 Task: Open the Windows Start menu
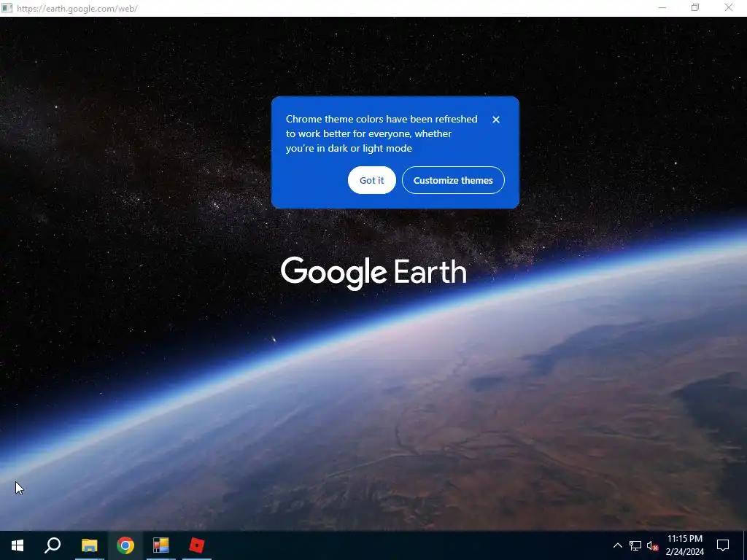pyautogui.click(x=18, y=545)
